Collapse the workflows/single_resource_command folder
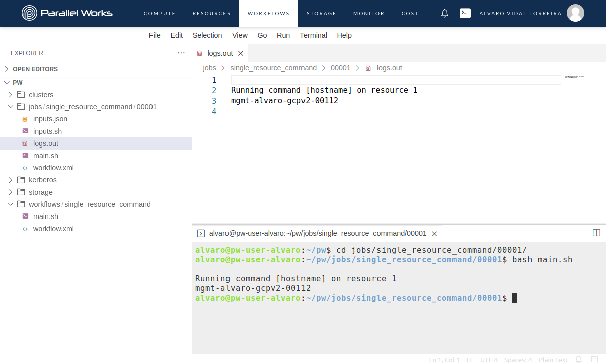This screenshot has height=364, width=606. 11,204
